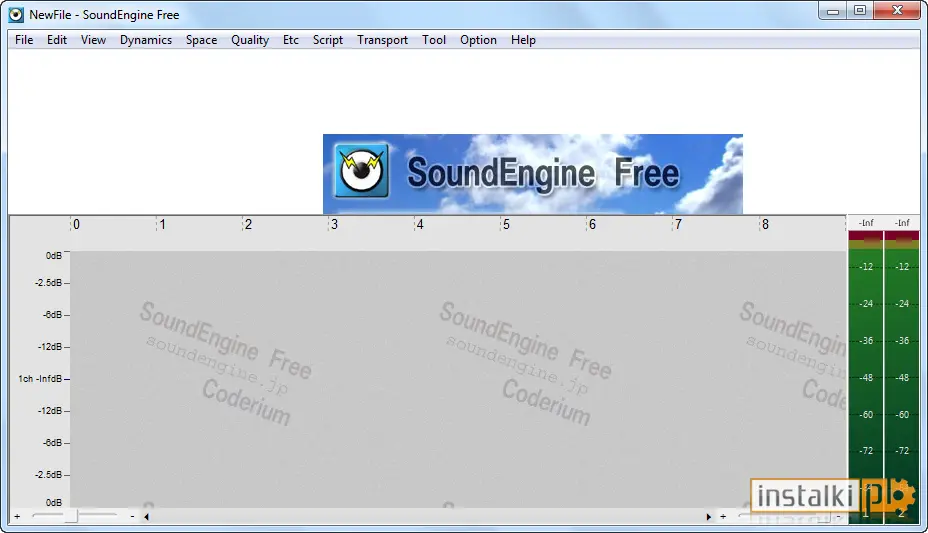Click the plus button left of bottom-left zoom slider
This screenshot has height=533, width=928.
tap(17, 516)
